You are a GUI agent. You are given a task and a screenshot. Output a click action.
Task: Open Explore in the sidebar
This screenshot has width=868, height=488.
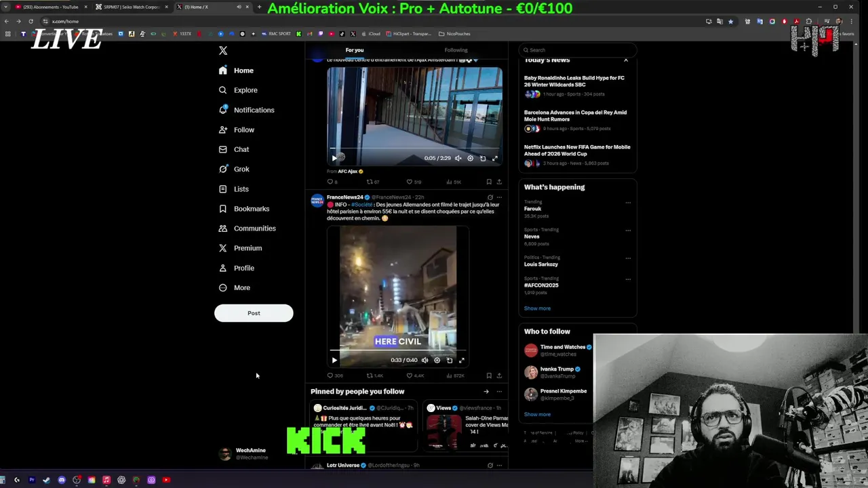tap(238, 90)
